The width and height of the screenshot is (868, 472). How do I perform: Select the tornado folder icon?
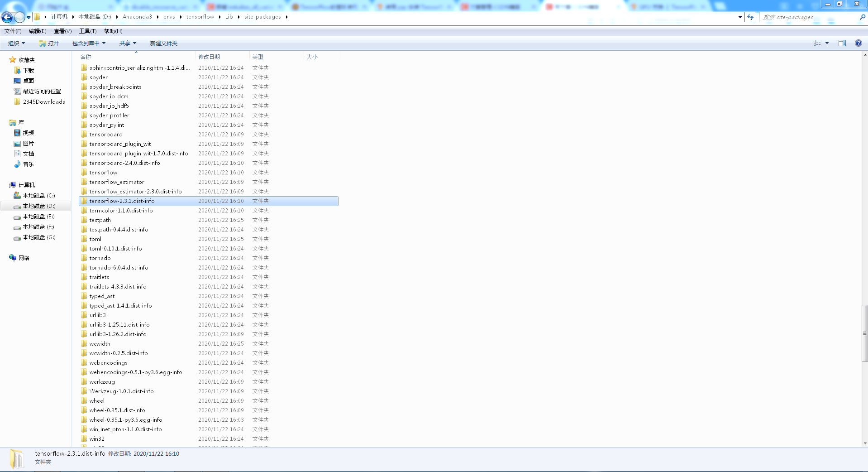[x=84, y=258]
